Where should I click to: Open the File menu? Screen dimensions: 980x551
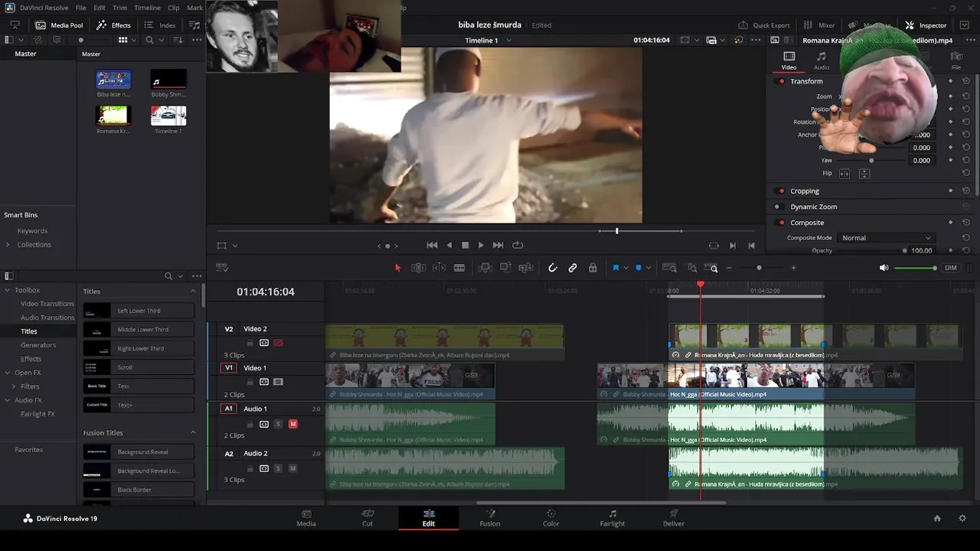[x=80, y=8]
